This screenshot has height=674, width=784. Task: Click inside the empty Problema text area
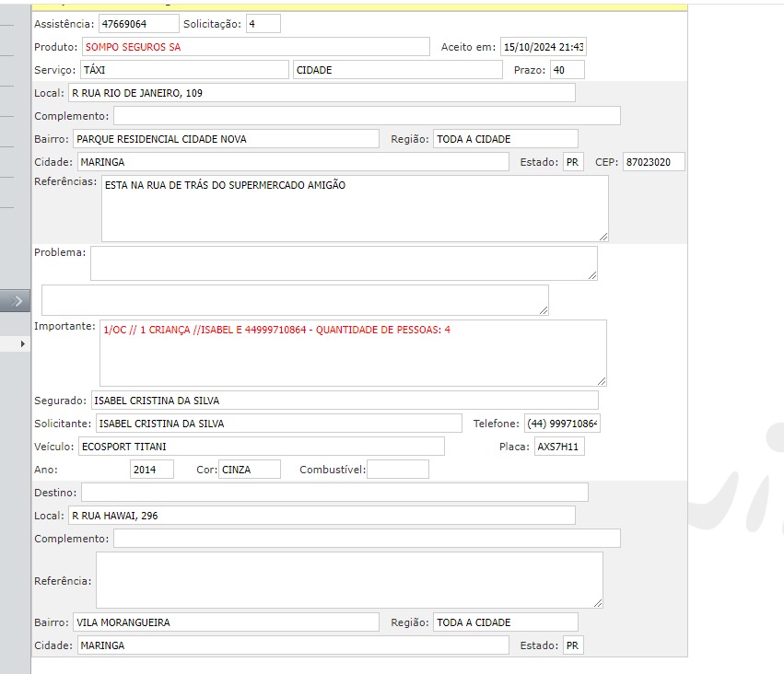(x=343, y=262)
